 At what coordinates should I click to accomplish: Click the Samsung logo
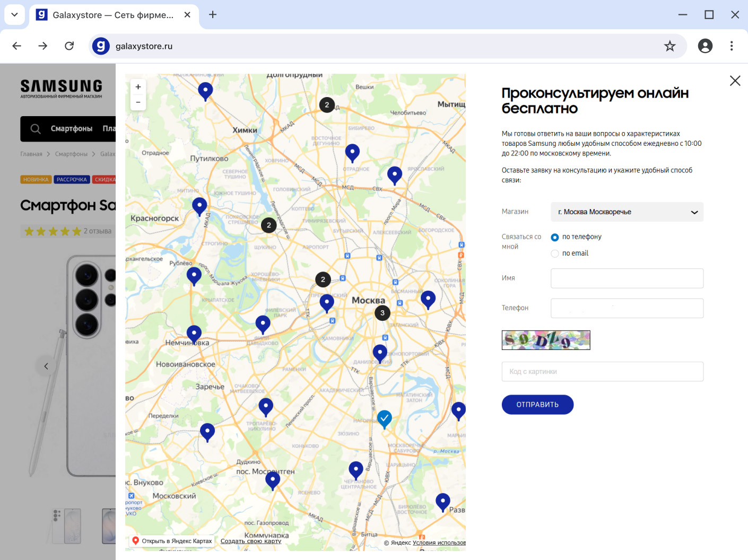(62, 89)
